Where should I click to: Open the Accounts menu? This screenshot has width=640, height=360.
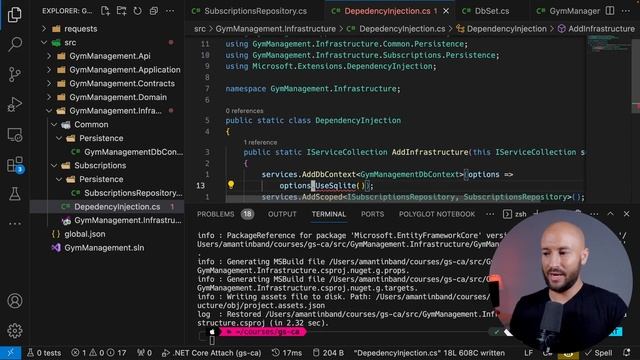tap(15, 301)
